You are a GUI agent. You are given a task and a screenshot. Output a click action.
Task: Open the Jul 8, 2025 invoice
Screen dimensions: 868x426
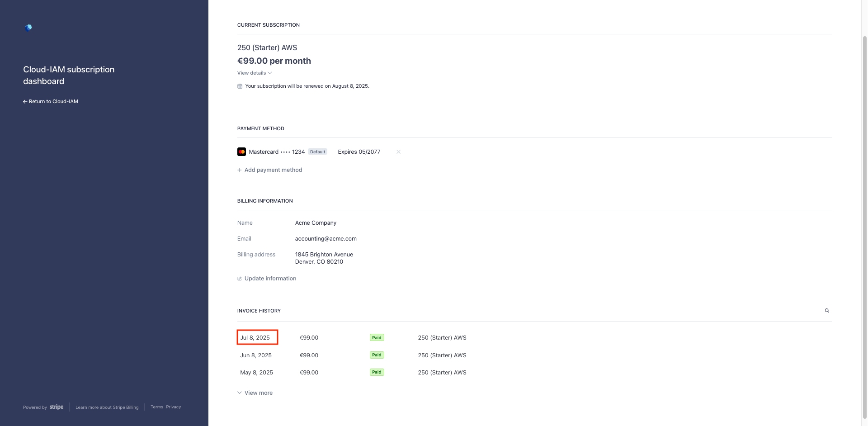(255, 338)
